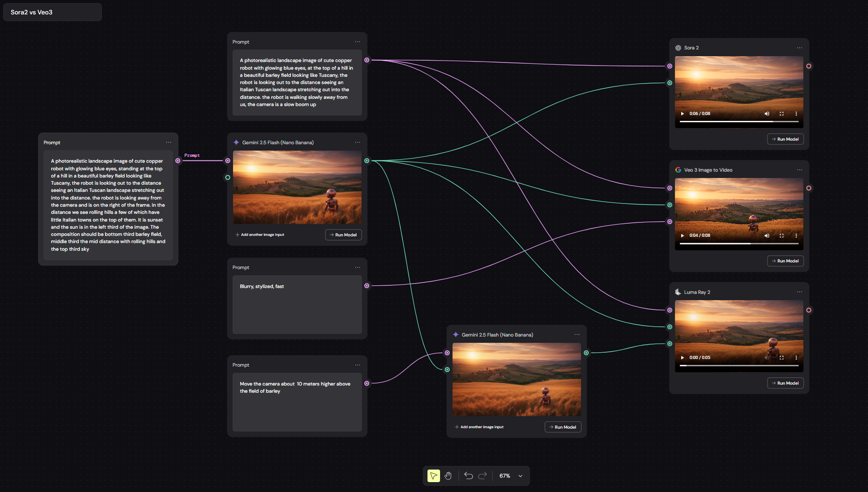The image size is (868, 492).
Task: Expand the Sora 2 video to fullscreen
Action: pos(781,114)
